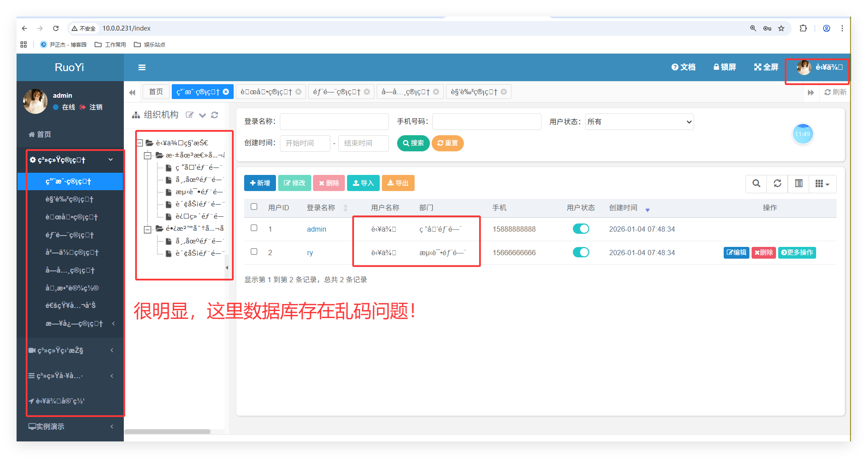This screenshot has height=458, width=868.
Task: Refresh the 组织机构 tree with its refresh icon
Action: click(214, 115)
